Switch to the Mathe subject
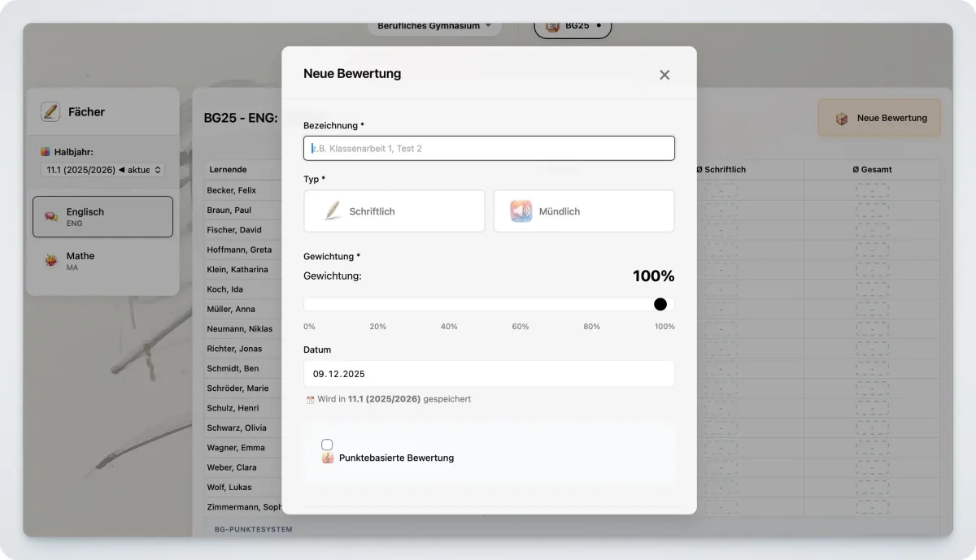 tap(102, 261)
